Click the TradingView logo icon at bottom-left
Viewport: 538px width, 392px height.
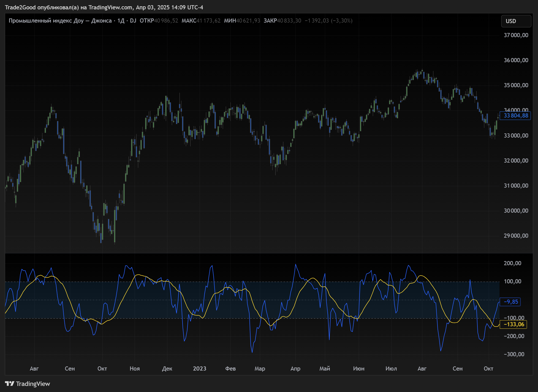click(x=10, y=383)
